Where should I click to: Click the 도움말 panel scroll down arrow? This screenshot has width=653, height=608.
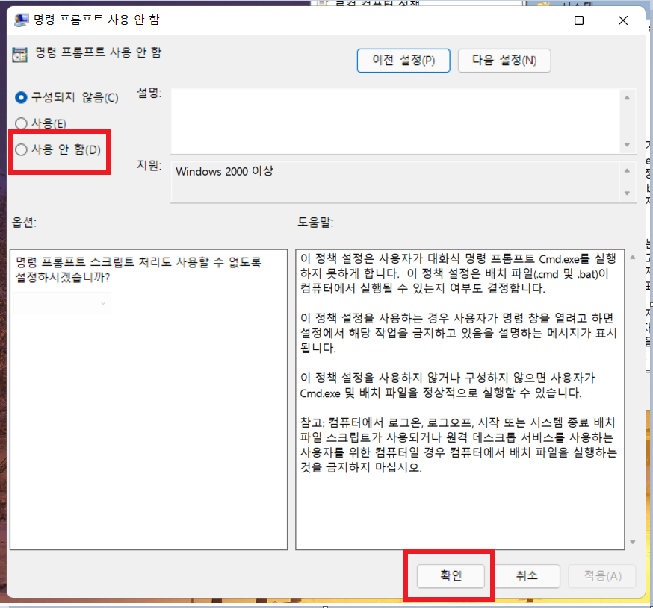tap(633, 542)
